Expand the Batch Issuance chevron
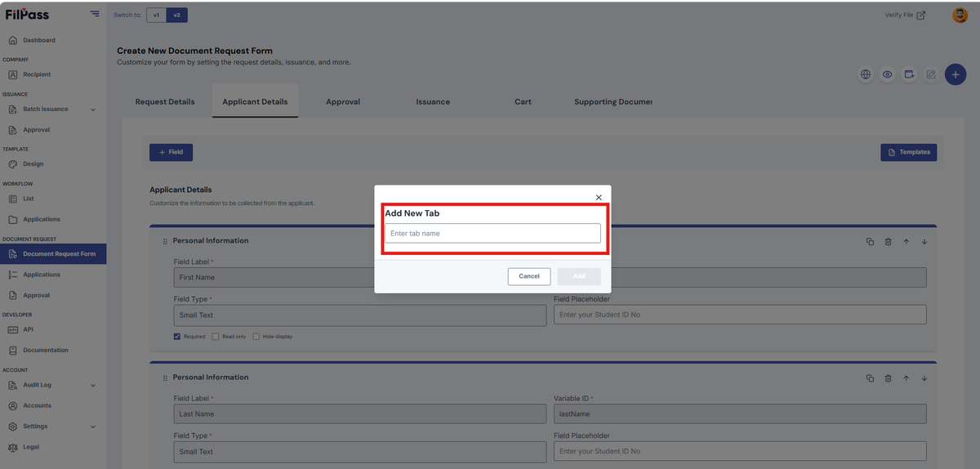 pos(92,109)
